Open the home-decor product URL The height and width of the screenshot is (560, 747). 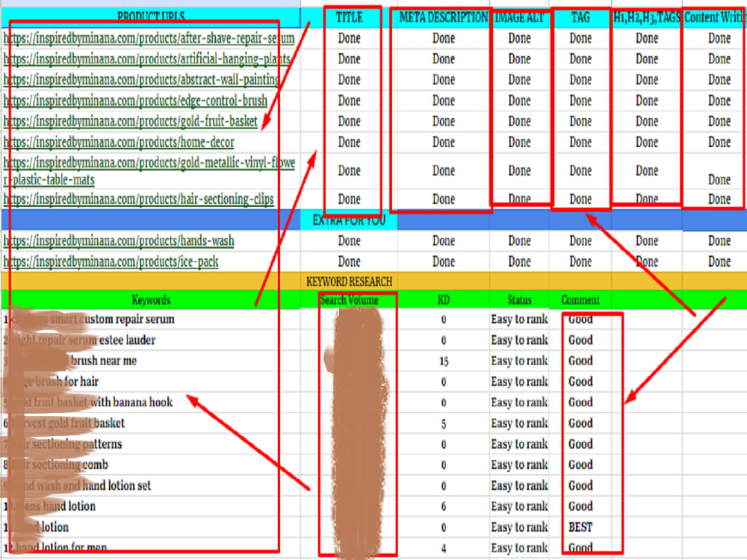pos(119,143)
